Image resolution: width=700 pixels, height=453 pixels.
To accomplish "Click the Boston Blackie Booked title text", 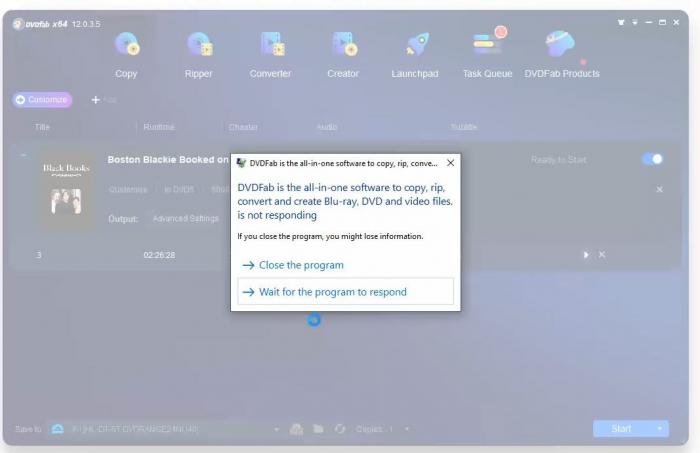I will (x=168, y=159).
